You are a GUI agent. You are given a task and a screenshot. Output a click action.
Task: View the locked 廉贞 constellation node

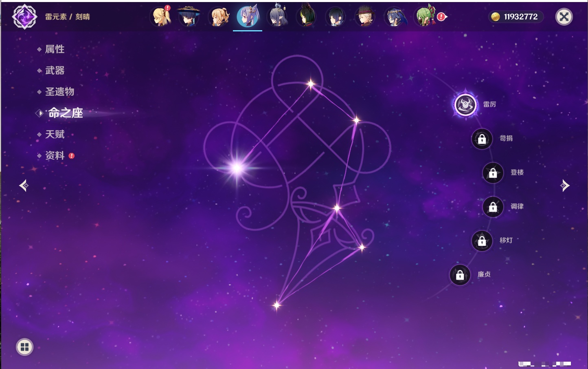pos(460,275)
